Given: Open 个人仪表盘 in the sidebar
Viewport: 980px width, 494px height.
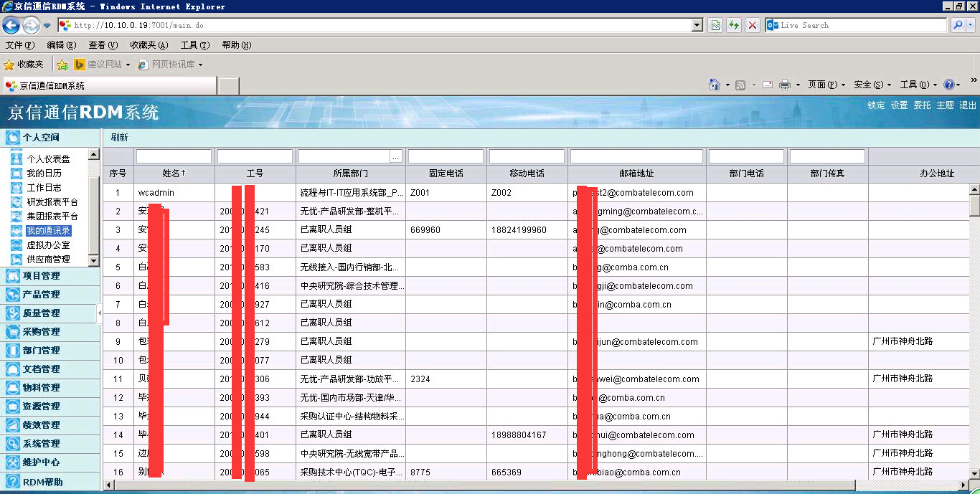Looking at the screenshot, I should 48,159.
